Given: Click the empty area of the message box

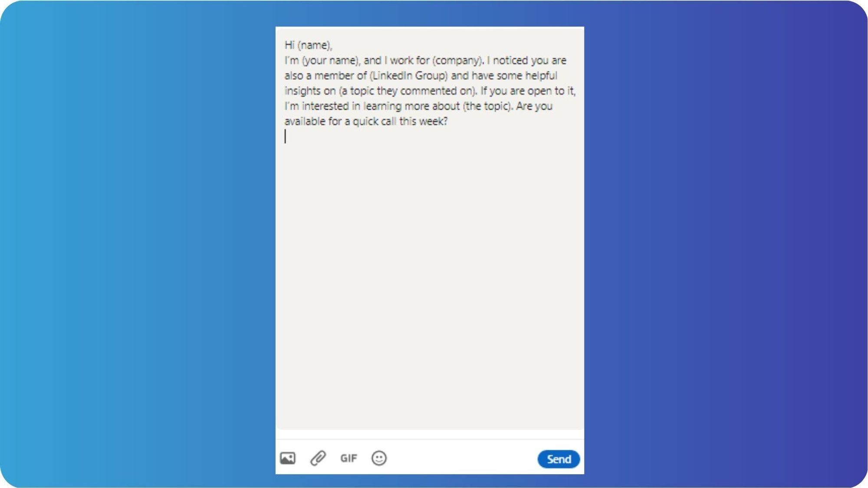Looking at the screenshot, I should click(430, 282).
